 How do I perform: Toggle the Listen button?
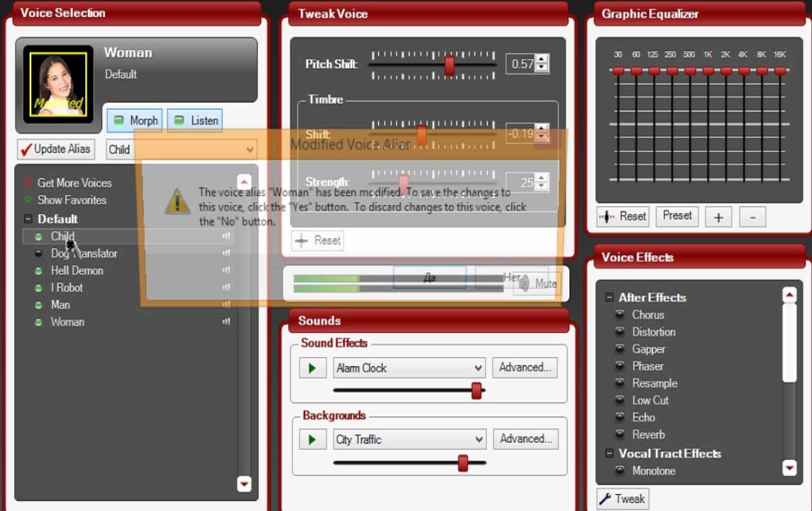(x=195, y=120)
